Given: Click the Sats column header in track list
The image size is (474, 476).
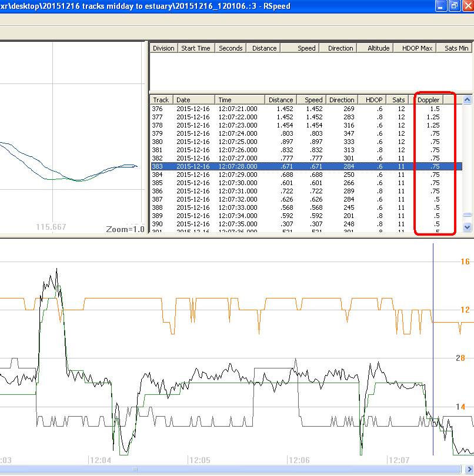Looking at the screenshot, I should point(398,100).
